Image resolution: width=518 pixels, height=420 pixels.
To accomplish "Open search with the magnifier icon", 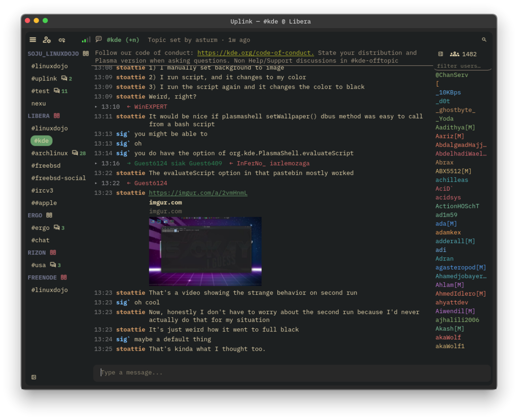I will pos(484,40).
